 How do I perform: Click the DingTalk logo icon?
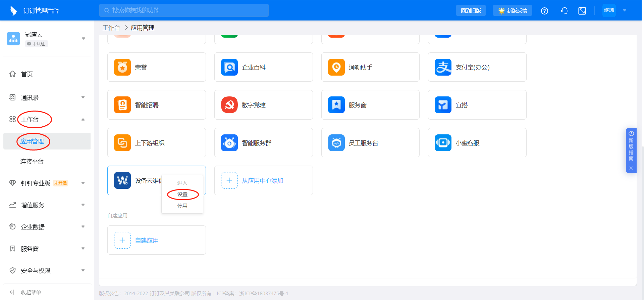pos(13,11)
